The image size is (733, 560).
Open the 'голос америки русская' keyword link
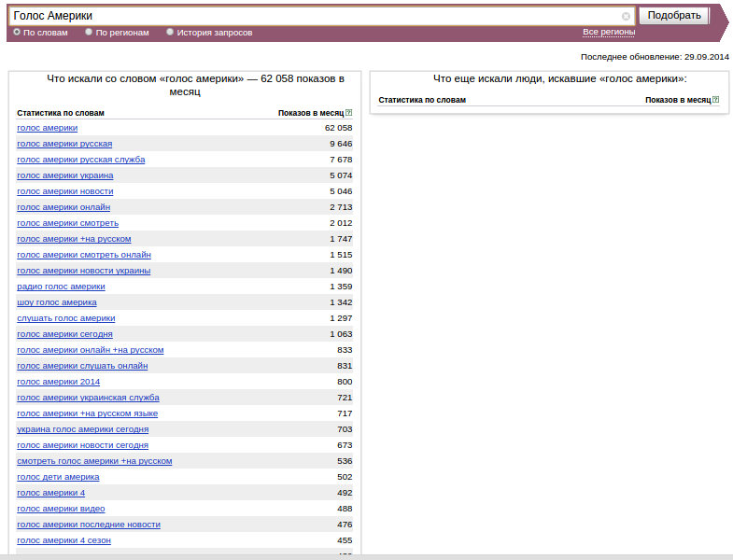tap(64, 144)
